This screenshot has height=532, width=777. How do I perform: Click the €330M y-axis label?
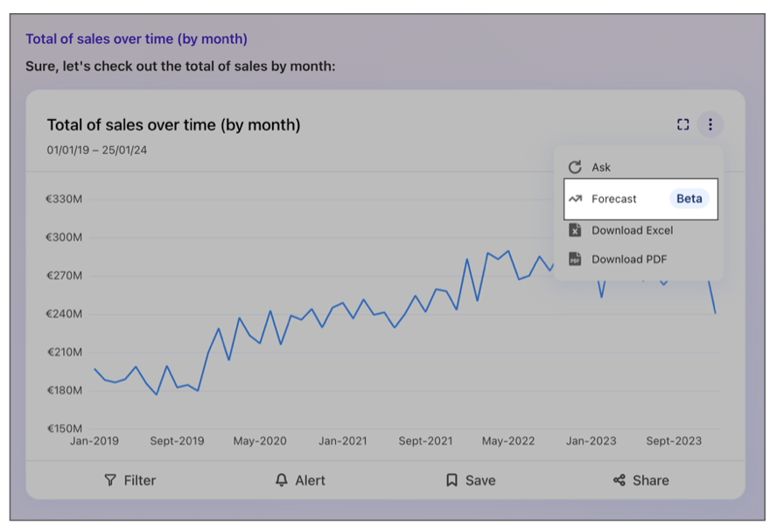[64, 199]
